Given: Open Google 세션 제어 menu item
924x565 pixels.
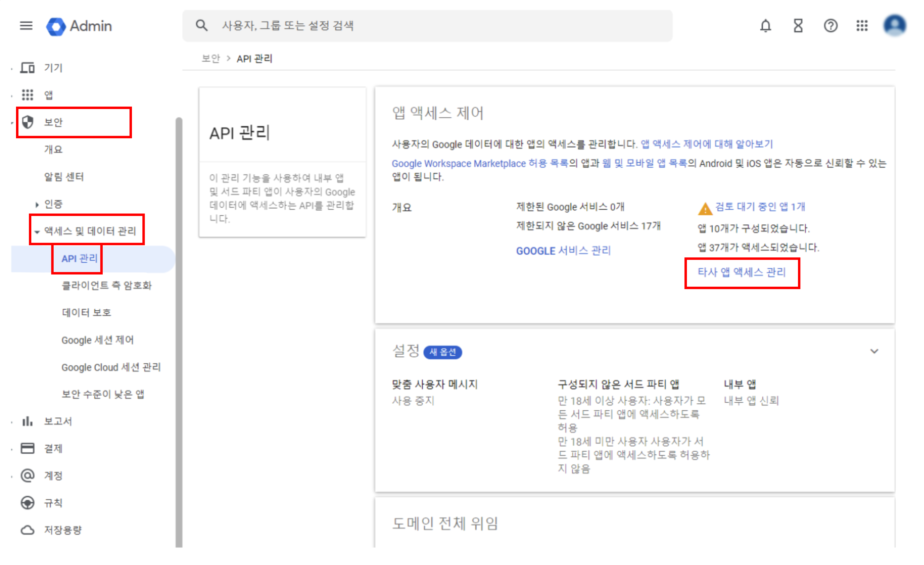Looking at the screenshot, I should (x=97, y=340).
